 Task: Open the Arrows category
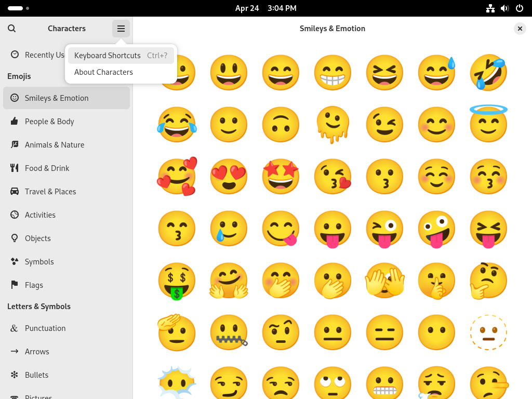[x=66, y=352]
